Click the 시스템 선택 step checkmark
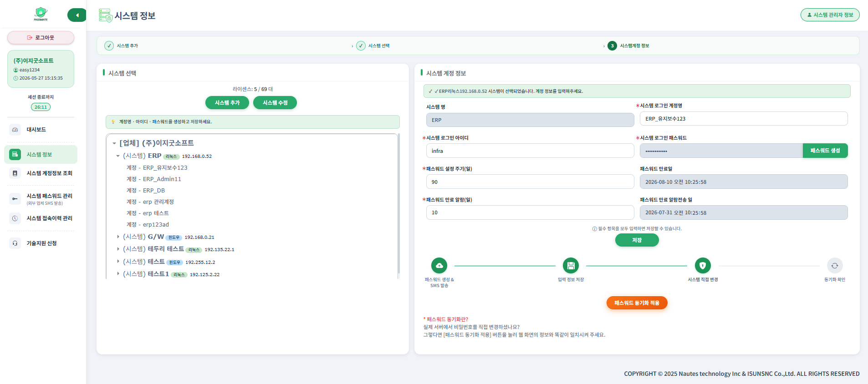868x384 pixels. coord(361,46)
